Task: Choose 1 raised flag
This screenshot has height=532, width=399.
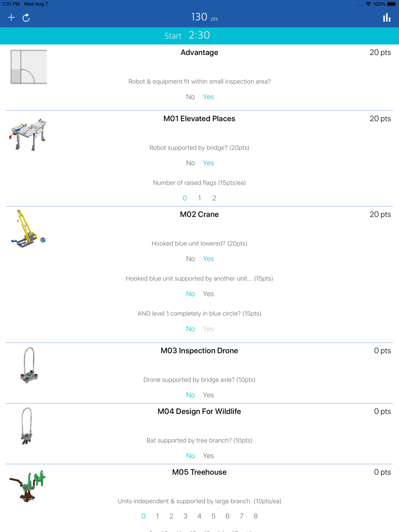Action: (x=199, y=198)
